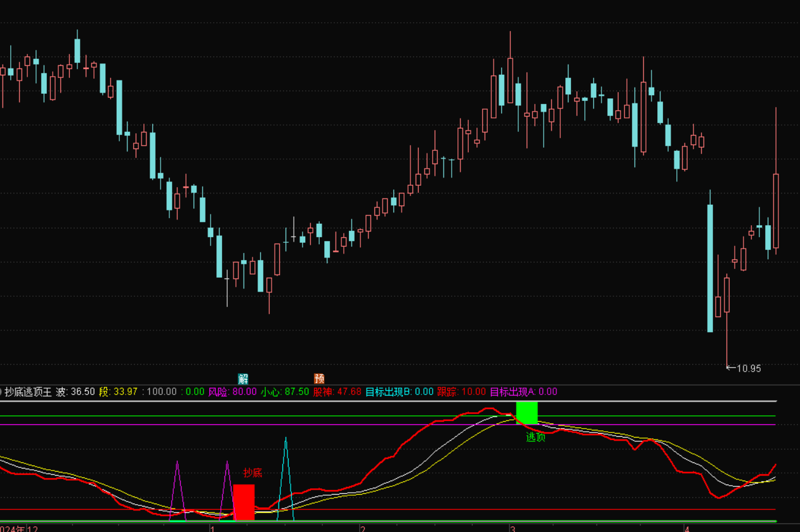Click the green 小心: 87.50 value
800x532 pixels.
(x=285, y=392)
